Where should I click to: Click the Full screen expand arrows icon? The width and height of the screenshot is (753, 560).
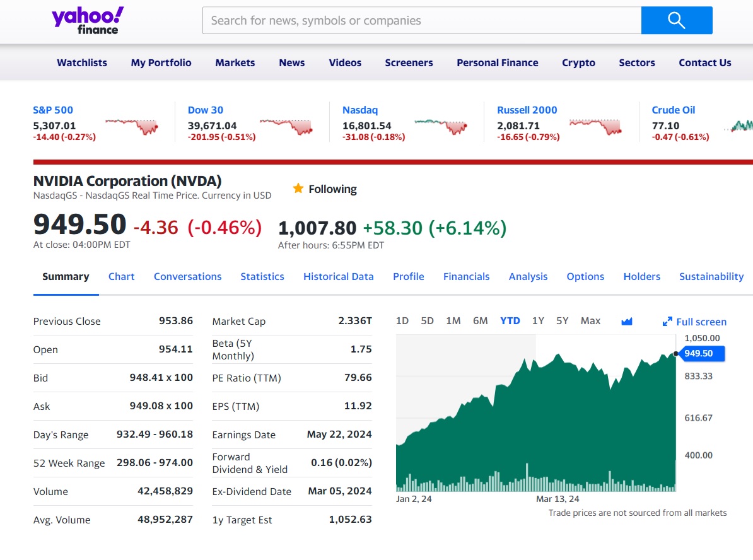pos(667,322)
